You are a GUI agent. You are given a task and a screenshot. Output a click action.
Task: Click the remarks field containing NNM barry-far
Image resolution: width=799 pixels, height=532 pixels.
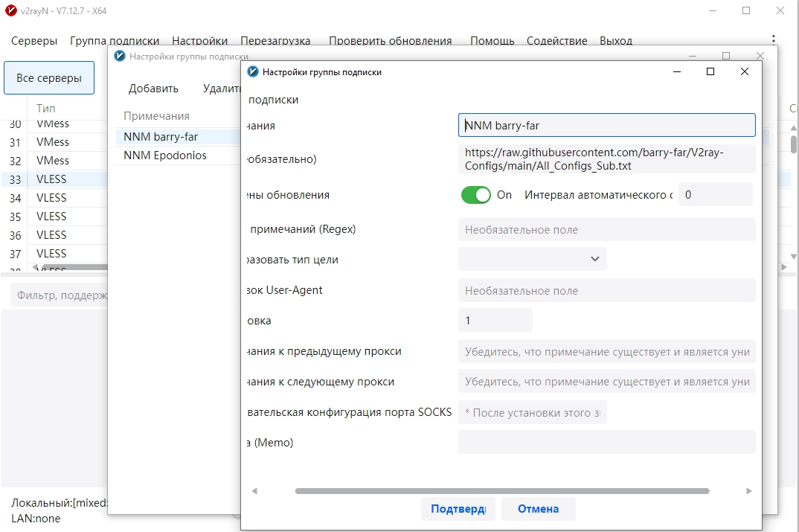606,125
